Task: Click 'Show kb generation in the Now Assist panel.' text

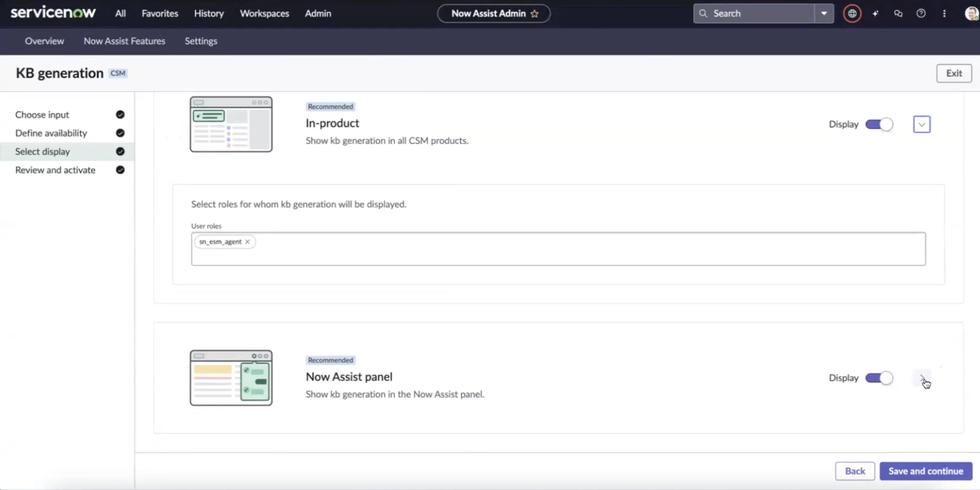Action: click(395, 394)
